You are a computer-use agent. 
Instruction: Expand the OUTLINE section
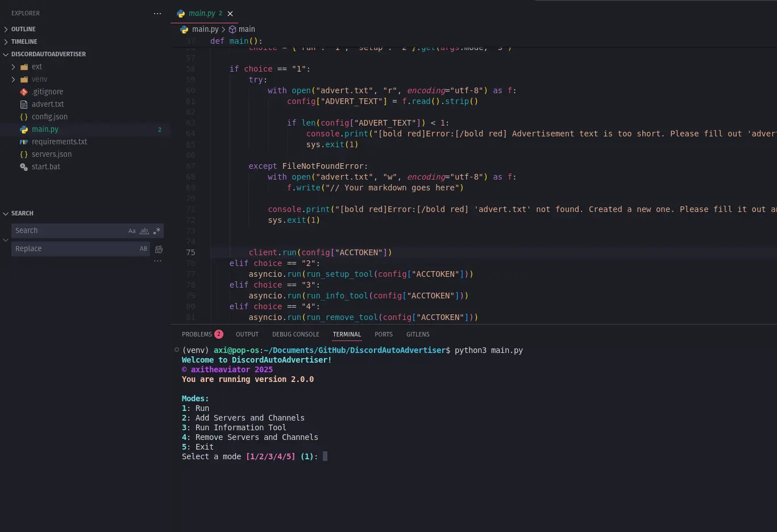click(23, 29)
